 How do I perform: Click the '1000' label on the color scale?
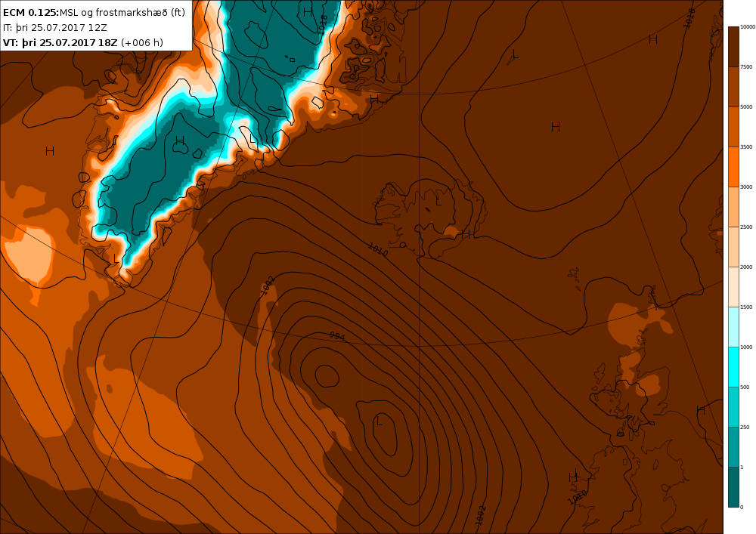click(746, 347)
